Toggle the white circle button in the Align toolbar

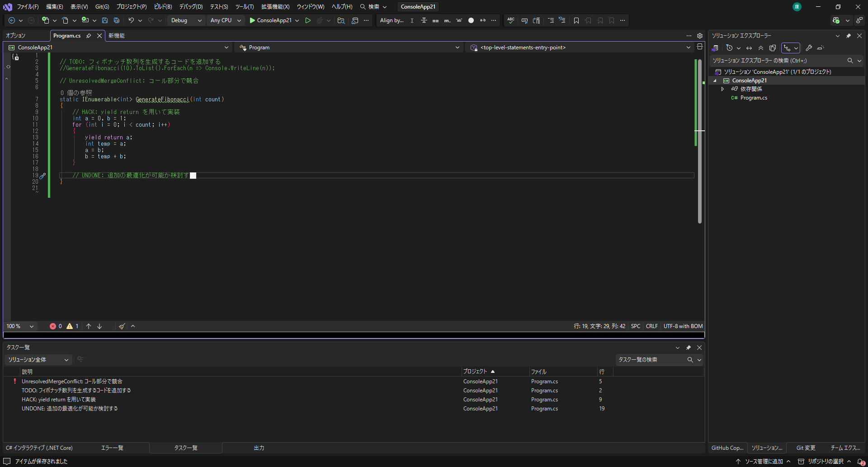[471, 20]
